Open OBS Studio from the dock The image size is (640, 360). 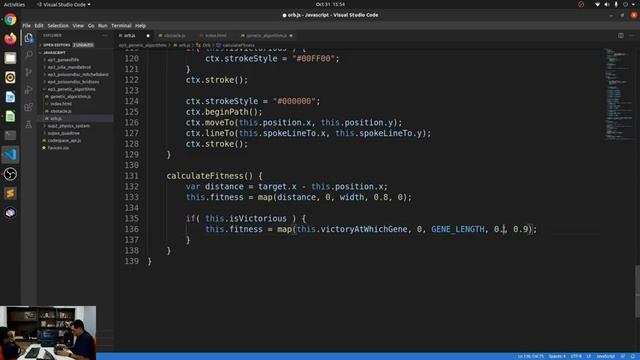[x=10, y=174]
